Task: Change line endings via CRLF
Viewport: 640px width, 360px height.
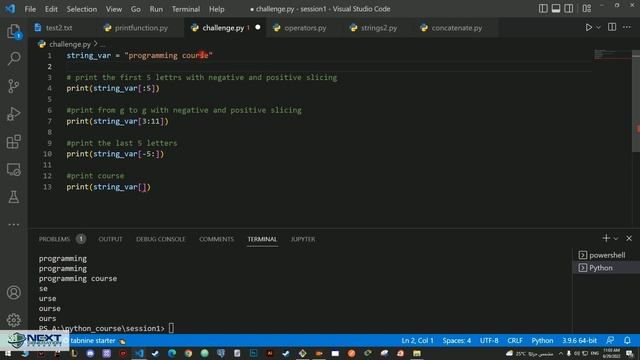Action: [x=515, y=340]
